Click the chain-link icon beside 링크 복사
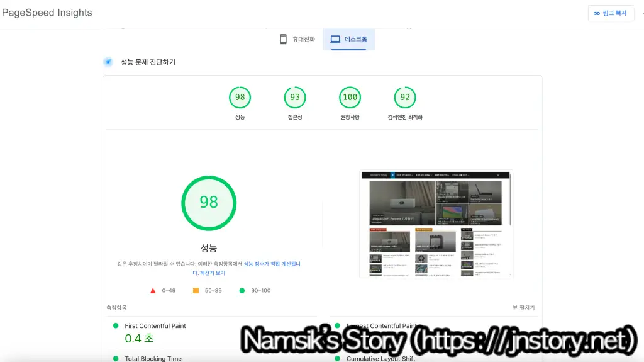This screenshot has width=644, height=362. [x=597, y=13]
